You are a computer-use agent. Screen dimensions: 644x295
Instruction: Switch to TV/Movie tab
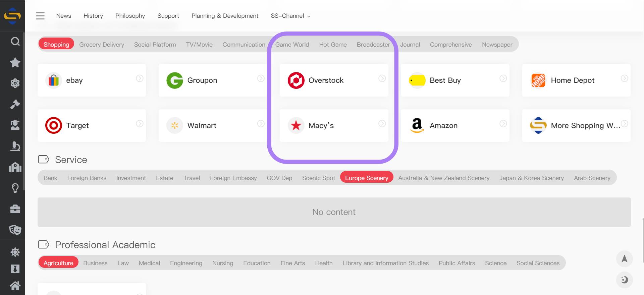(x=199, y=45)
